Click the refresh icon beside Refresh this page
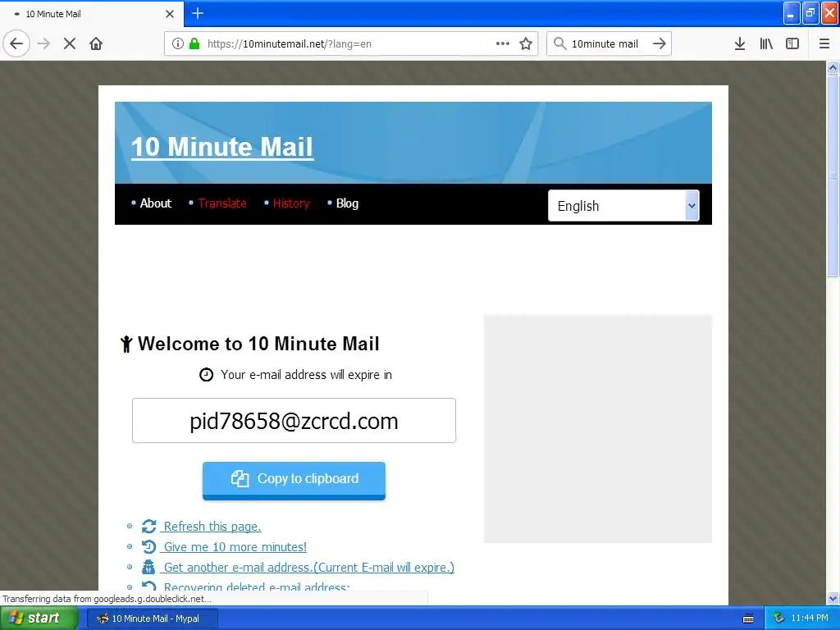Viewport: 840px width, 630px height. click(x=149, y=527)
